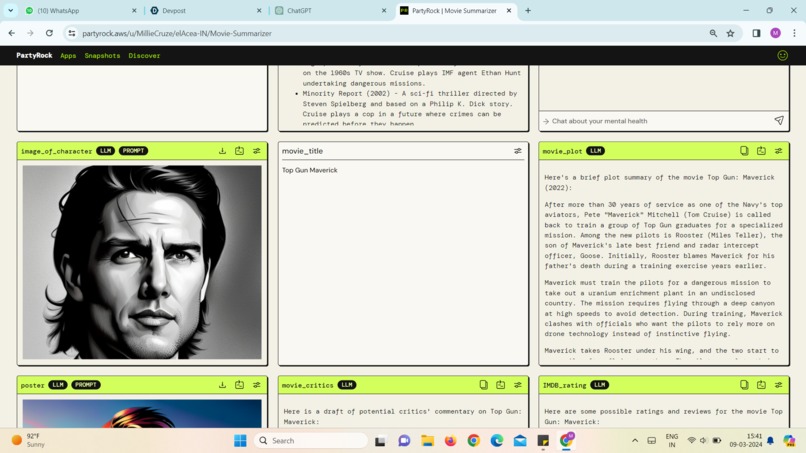Close the ChatGPT tab
The image size is (806, 453).
pos(383,10)
